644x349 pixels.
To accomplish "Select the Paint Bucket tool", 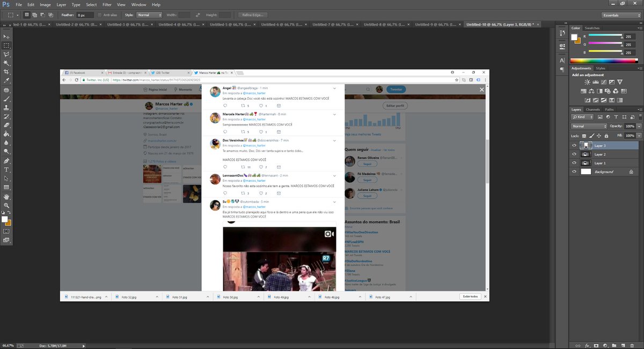I will click(x=6, y=134).
